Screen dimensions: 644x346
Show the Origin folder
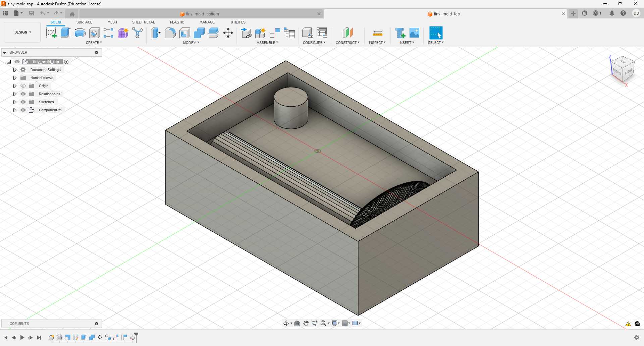pyautogui.click(x=23, y=86)
